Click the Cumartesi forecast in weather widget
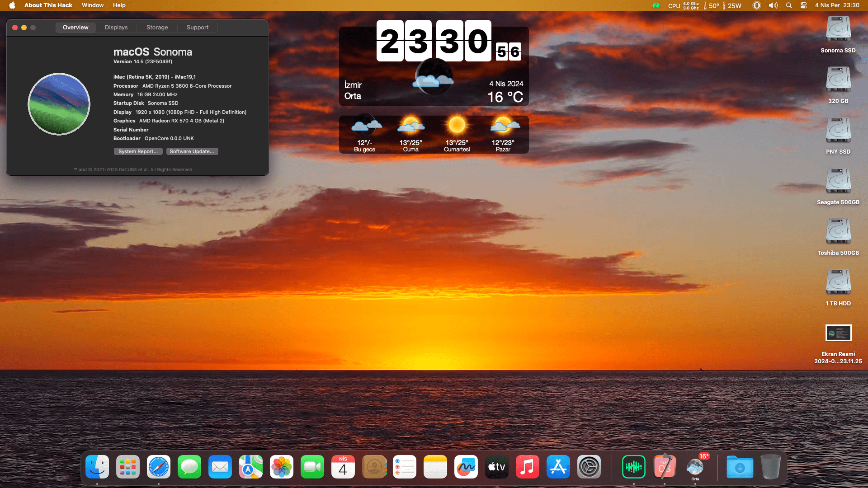 (457, 134)
